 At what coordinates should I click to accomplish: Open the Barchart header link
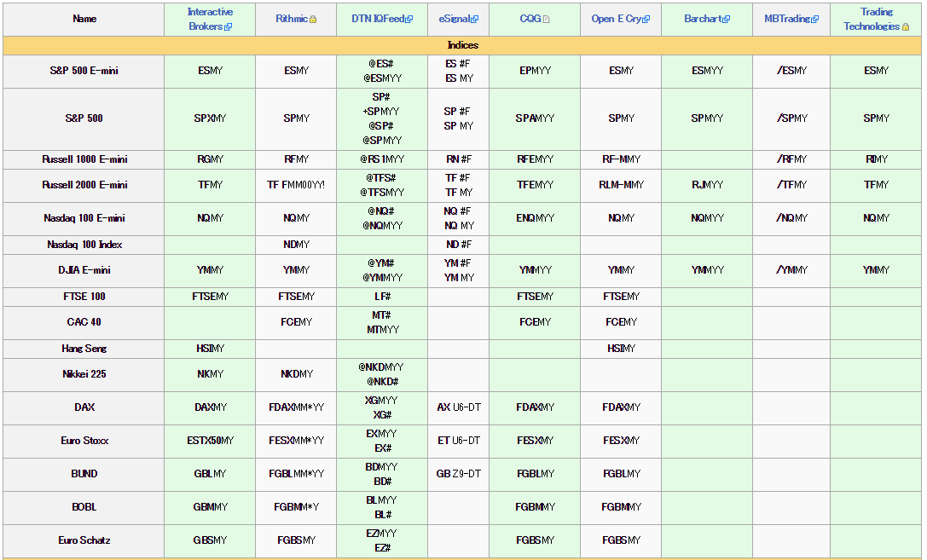pos(702,19)
